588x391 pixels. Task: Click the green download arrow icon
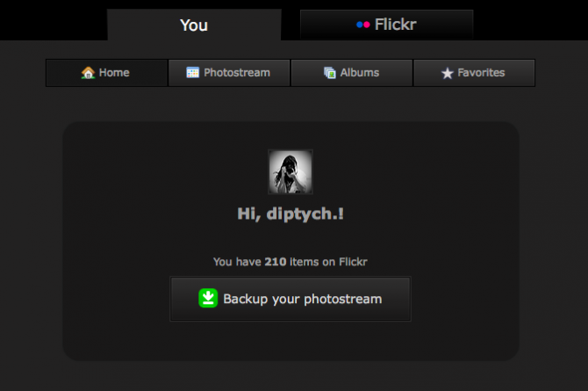click(x=208, y=298)
